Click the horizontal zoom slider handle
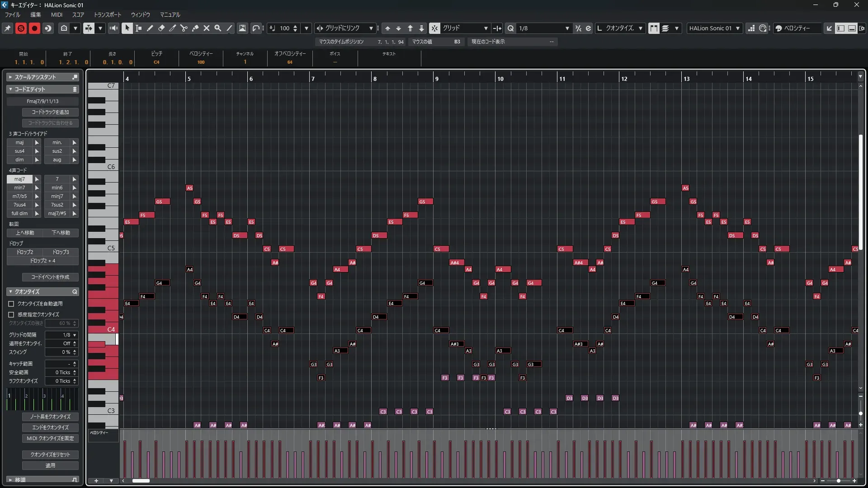 [x=839, y=481]
